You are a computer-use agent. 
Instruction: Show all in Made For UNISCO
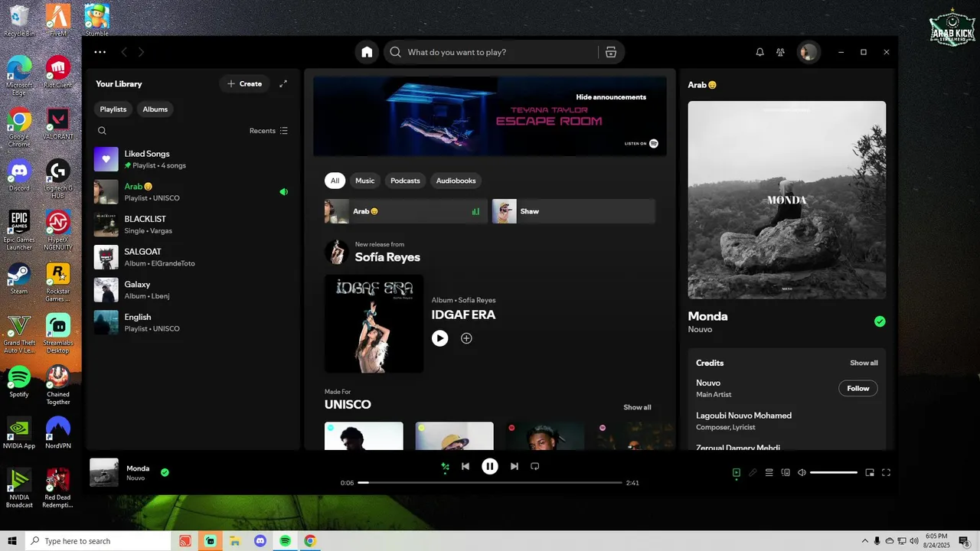click(x=637, y=407)
